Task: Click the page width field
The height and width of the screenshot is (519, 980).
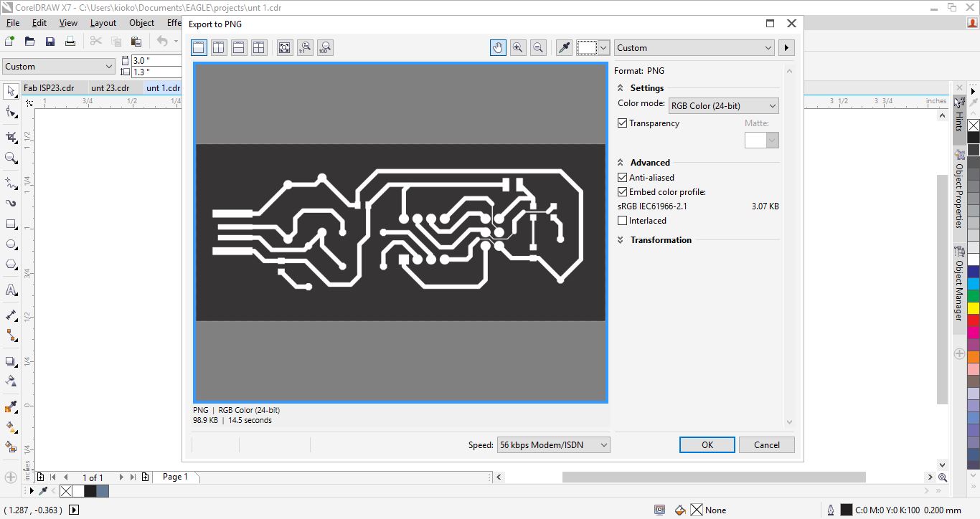Action: pyautogui.click(x=156, y=61)
